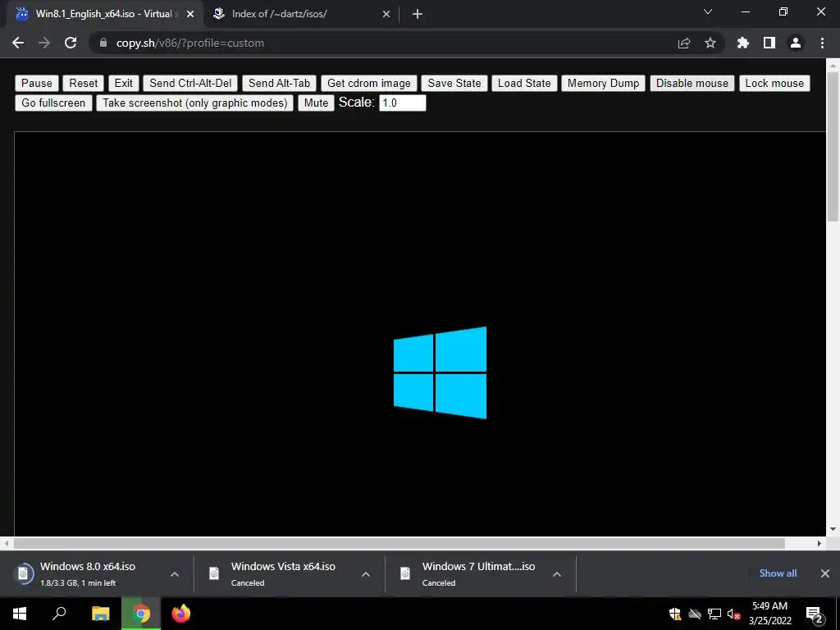Save the emulator state

(x=454, y=83)
